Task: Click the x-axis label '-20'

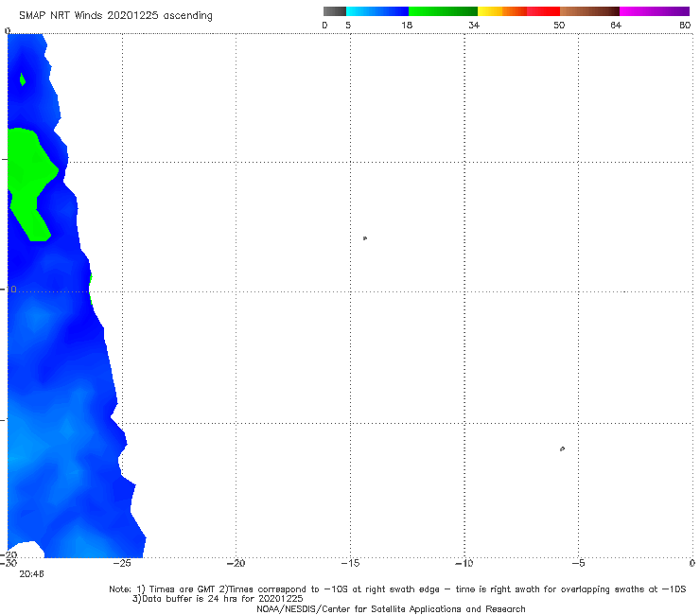Action: click(236, 563)
